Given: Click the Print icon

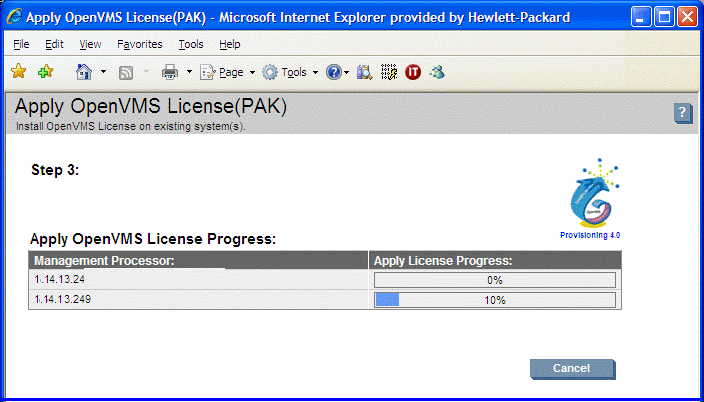Looking at the screenshot, I should (x=170, y=72).
